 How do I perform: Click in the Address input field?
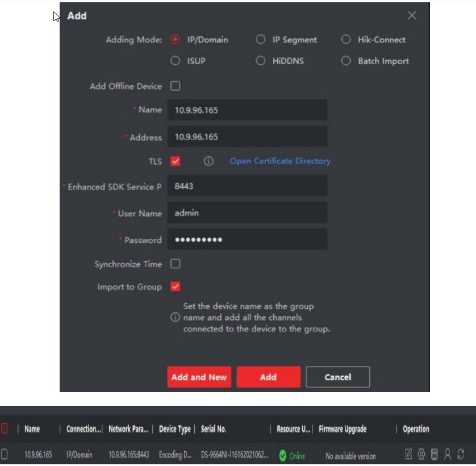tap(247, 137)
